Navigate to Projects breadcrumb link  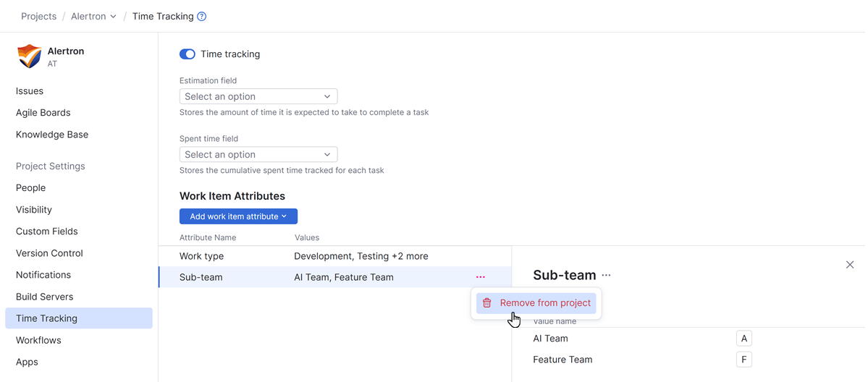tap(39, 17)
